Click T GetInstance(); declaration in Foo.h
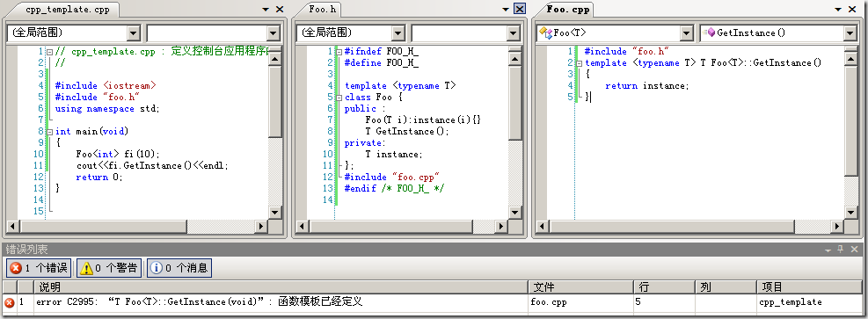This screenshot has width=868, height=319. click(408, 132)
